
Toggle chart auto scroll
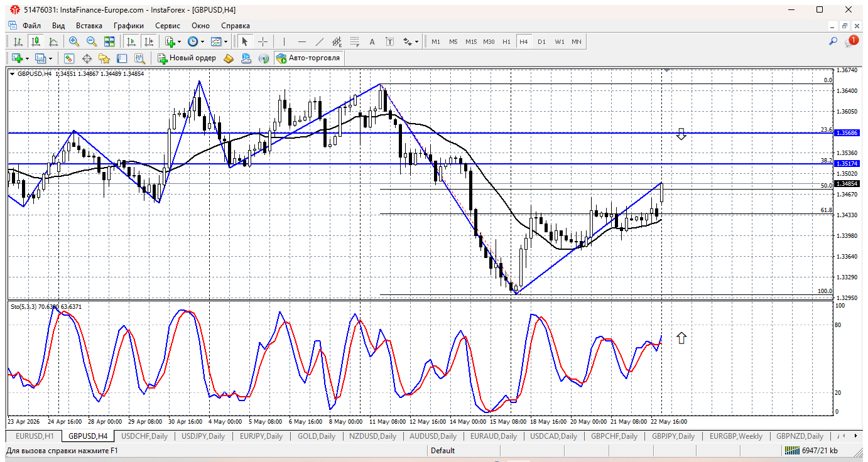131,41
